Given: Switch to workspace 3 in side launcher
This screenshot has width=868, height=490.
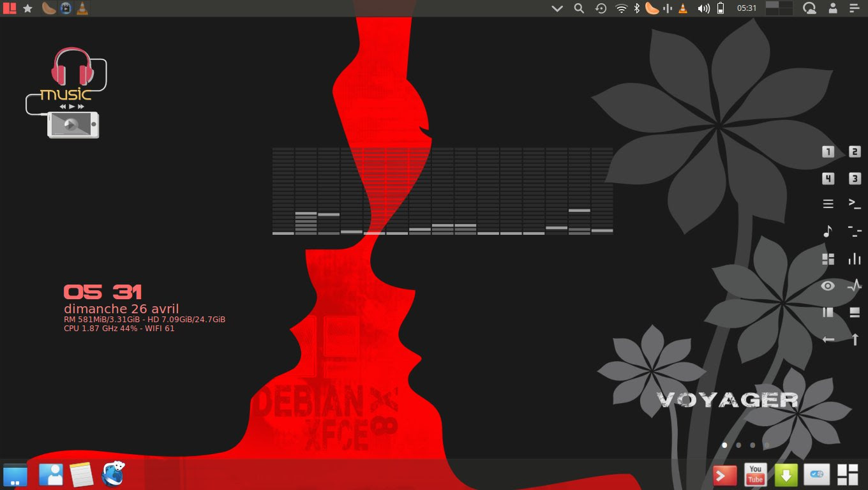Looking at the screenshot, I should coord(855,179).
